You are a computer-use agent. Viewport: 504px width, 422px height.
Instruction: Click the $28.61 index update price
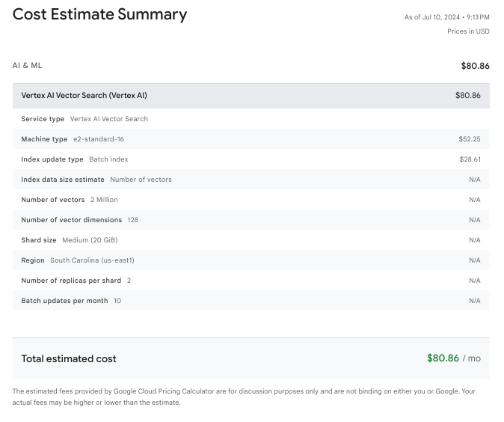pyautogui.click(x=470, y=159)
